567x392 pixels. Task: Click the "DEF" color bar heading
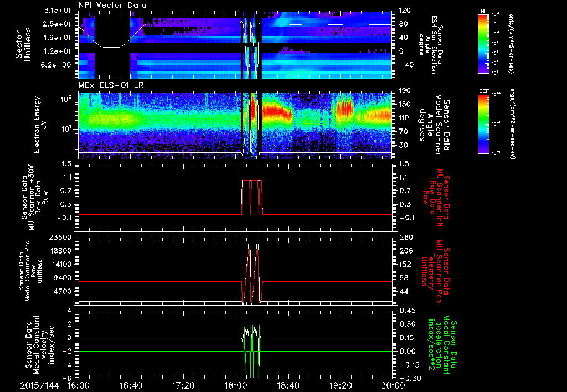[x=483, y=91]
